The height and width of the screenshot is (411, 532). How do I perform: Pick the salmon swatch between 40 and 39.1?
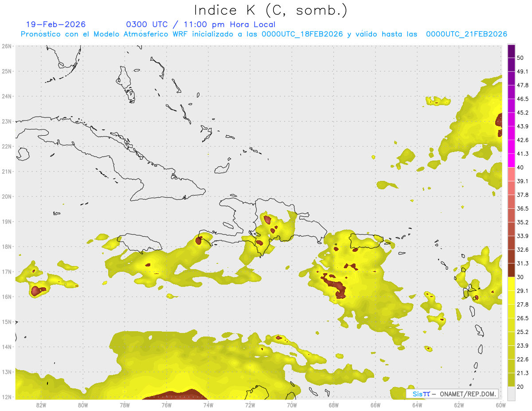(511, 174)
